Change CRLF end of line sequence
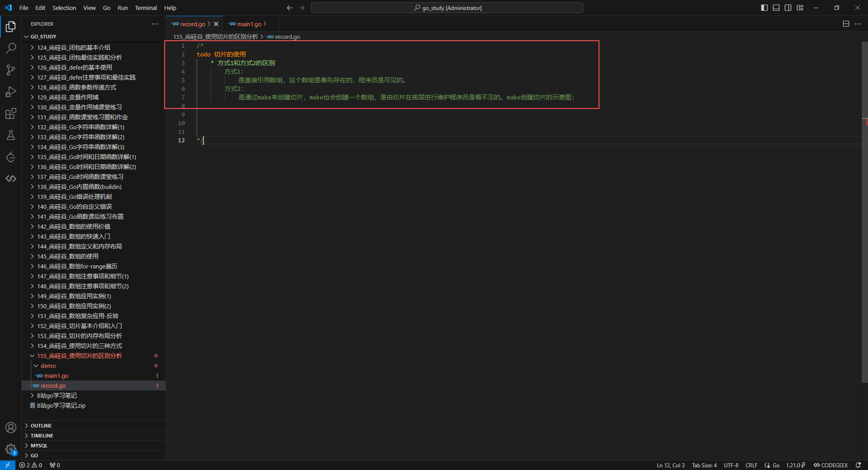Viewport: 868px width, 470px height. coord(751,465)
